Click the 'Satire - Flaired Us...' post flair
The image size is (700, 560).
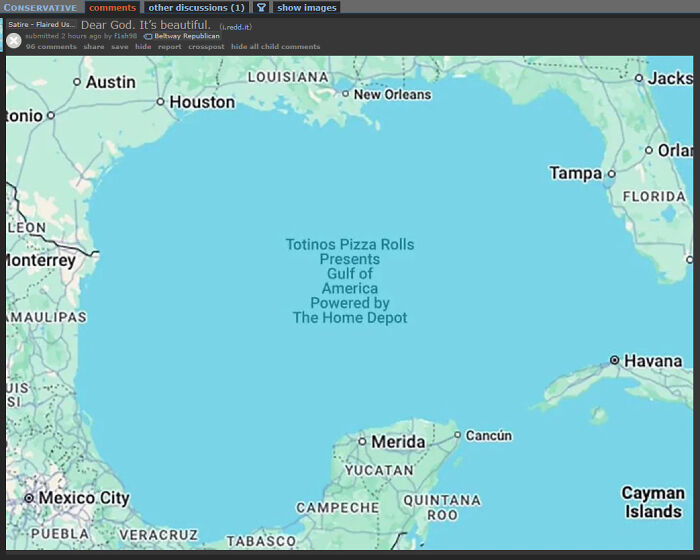[41, 24]
